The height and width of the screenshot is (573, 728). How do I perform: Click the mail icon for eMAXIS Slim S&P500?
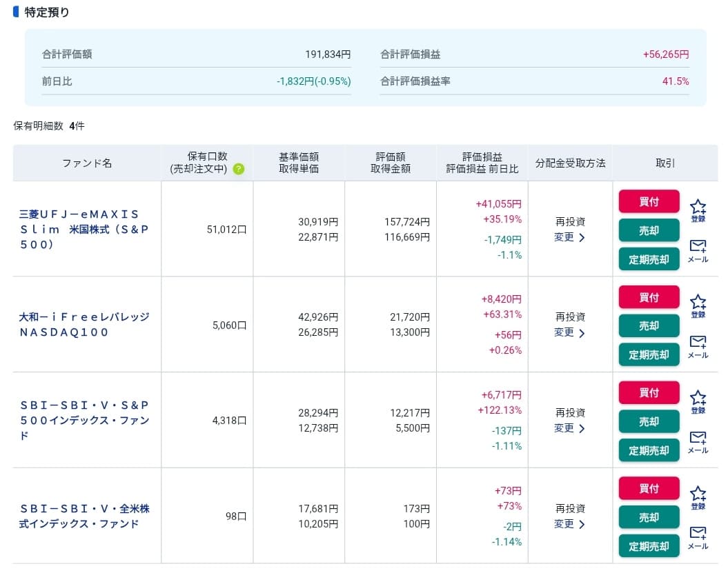(x=698, y=248)
